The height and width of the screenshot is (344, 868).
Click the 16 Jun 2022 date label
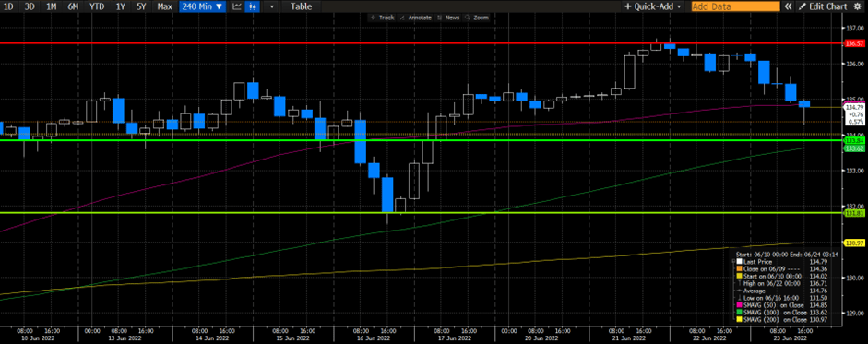(x=375, y=338)
